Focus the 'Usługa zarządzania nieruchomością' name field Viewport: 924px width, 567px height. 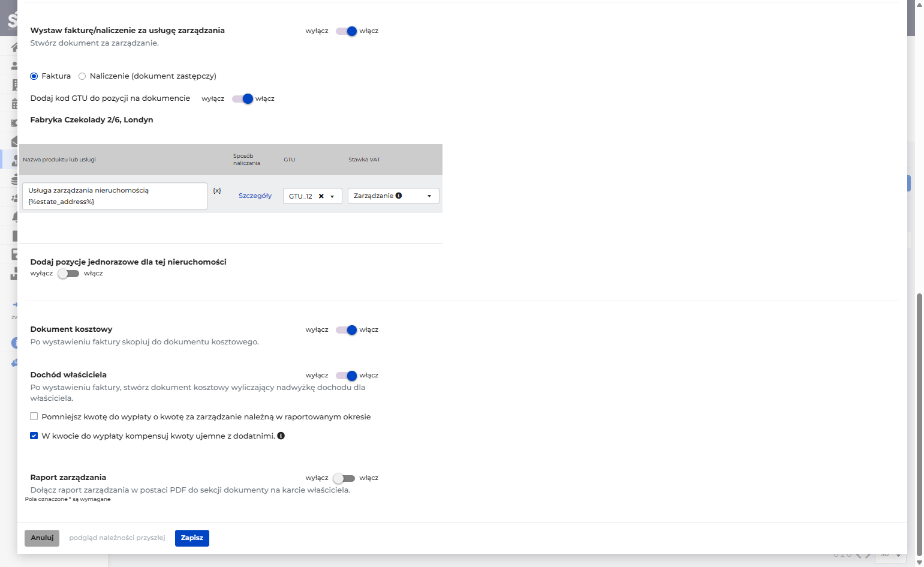click(x=115, y=196)
